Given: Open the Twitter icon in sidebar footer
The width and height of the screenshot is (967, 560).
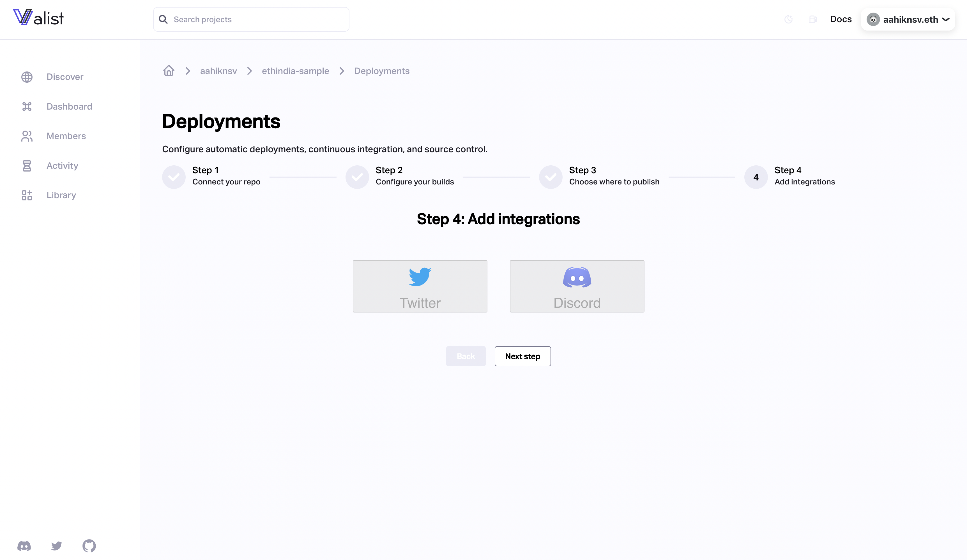Looking at the screenshot, I should [57, 545].
